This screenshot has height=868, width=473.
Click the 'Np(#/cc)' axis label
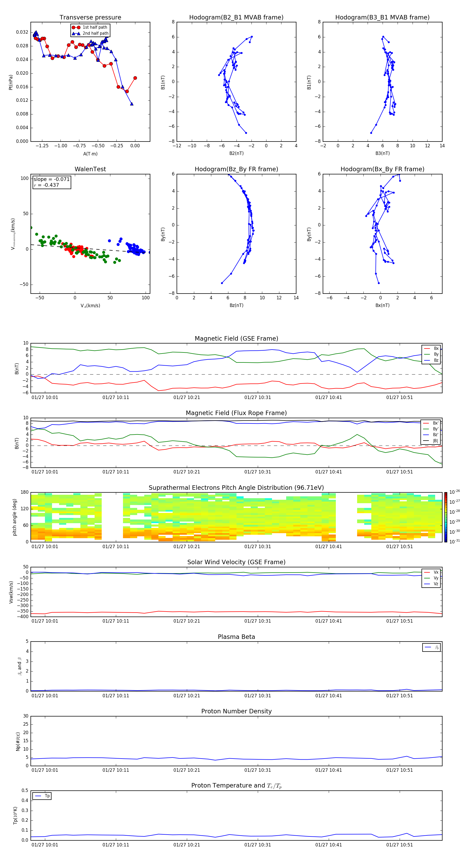18,741
